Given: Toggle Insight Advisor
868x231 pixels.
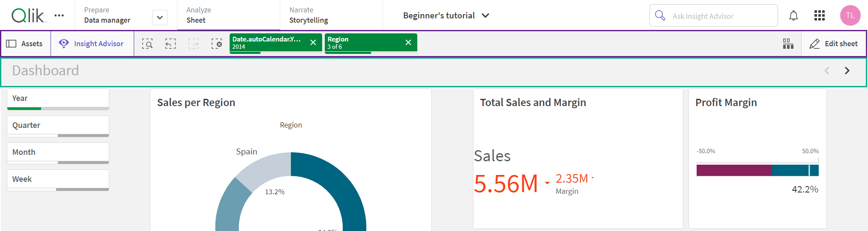Looking at the screenshot, I should coord(93,44).
